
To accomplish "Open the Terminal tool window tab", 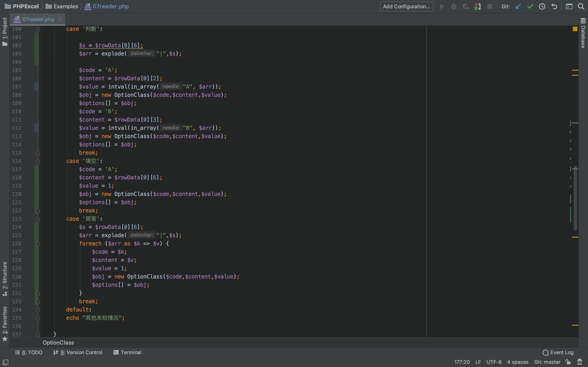I will (x=127, y=352).
